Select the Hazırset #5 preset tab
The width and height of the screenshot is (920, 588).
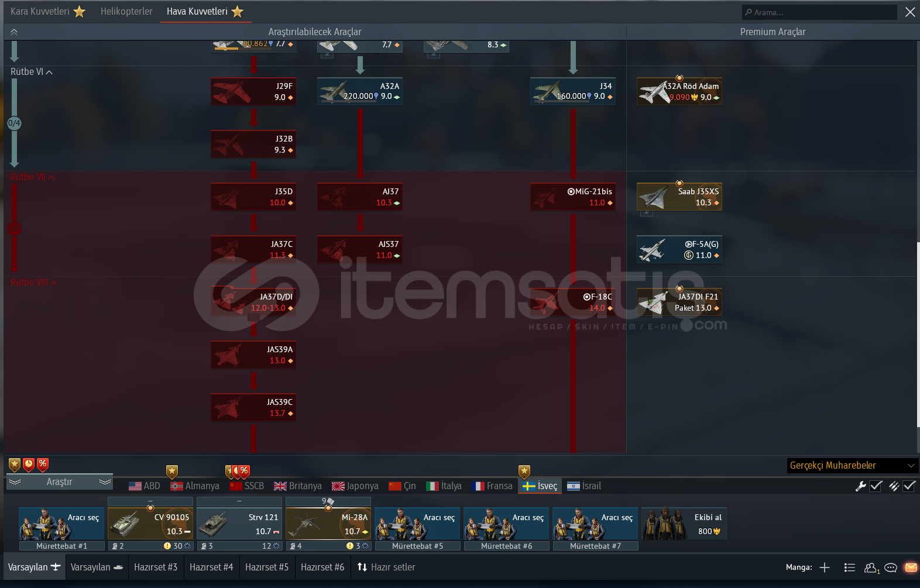tap(267, 568)
